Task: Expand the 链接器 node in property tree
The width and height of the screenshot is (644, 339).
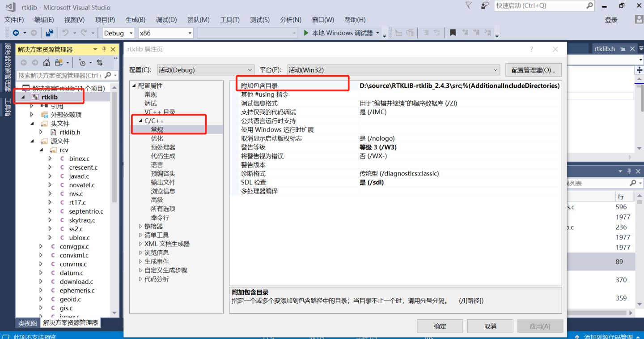Action: point(140,226)
